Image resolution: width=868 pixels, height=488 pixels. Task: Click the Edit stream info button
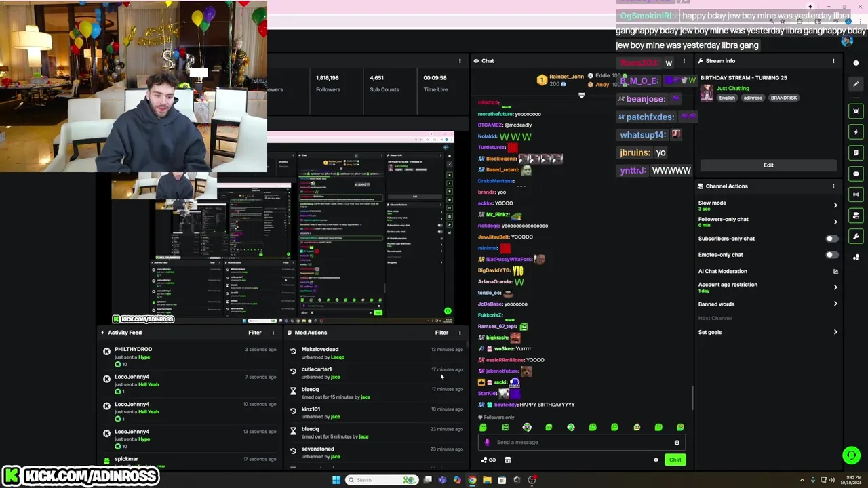pyautogui.click(x=768, y=165)
